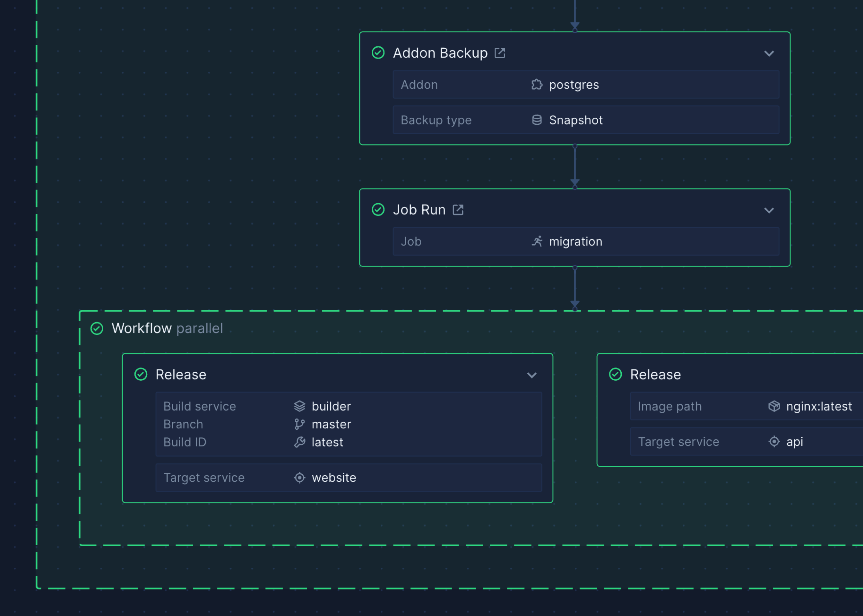Click the website Release card status check
This screenshot has height=616, width=863.
click(x=141, y=375)
